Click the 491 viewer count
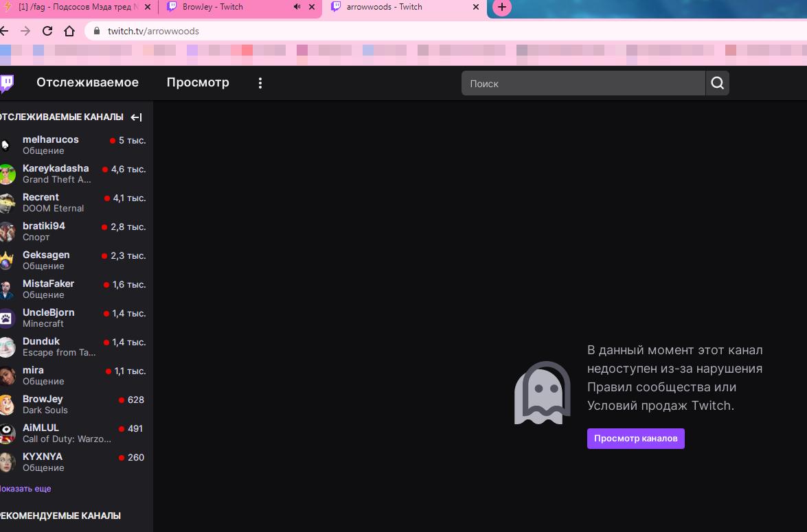807x532 pixels. (135, 428)
